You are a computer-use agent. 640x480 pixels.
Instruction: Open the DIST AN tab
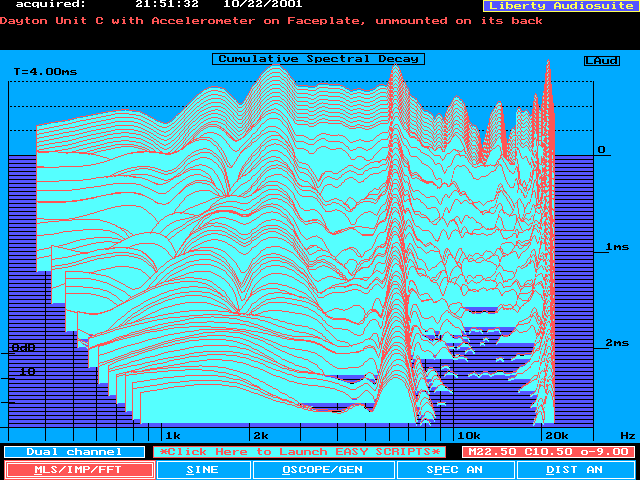tap(575, 469)
